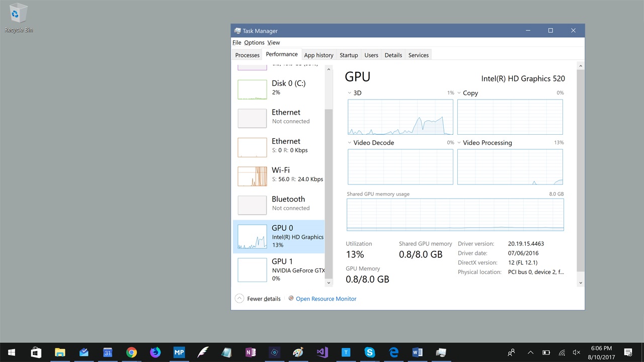Open Resource Monitor
The height and width of the screenshot is (362, 644).
tap(326, 299)
